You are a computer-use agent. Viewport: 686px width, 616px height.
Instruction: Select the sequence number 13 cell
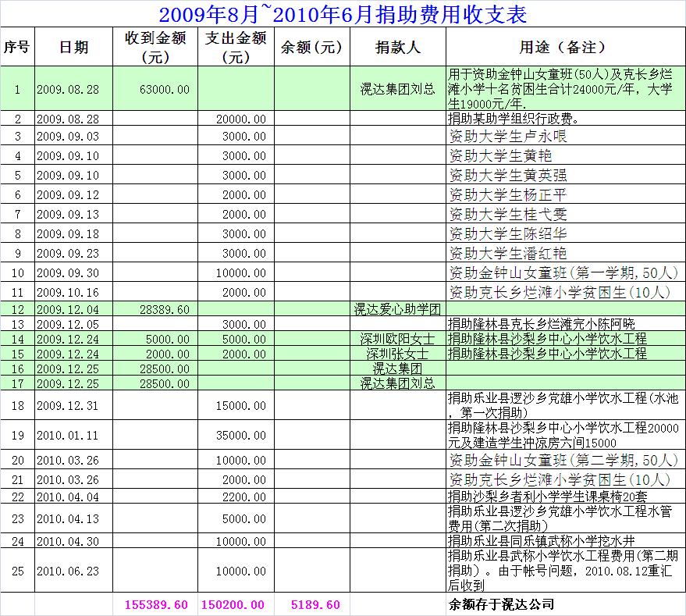tap(17, 324)
